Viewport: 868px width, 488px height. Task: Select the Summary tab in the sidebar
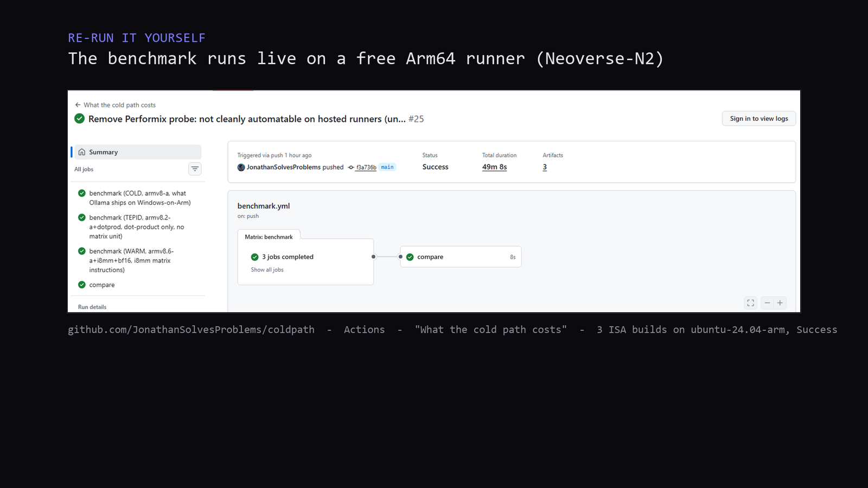[x=137, y=152]
